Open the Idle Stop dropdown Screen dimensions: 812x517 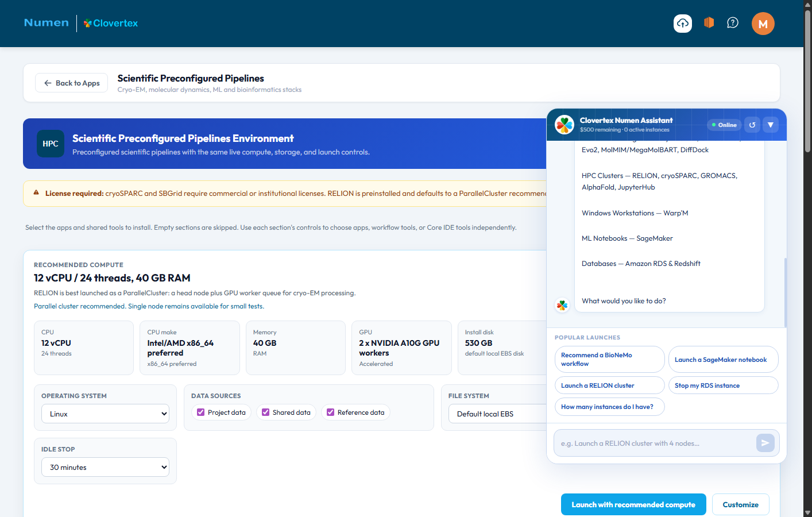pos(106,467)
